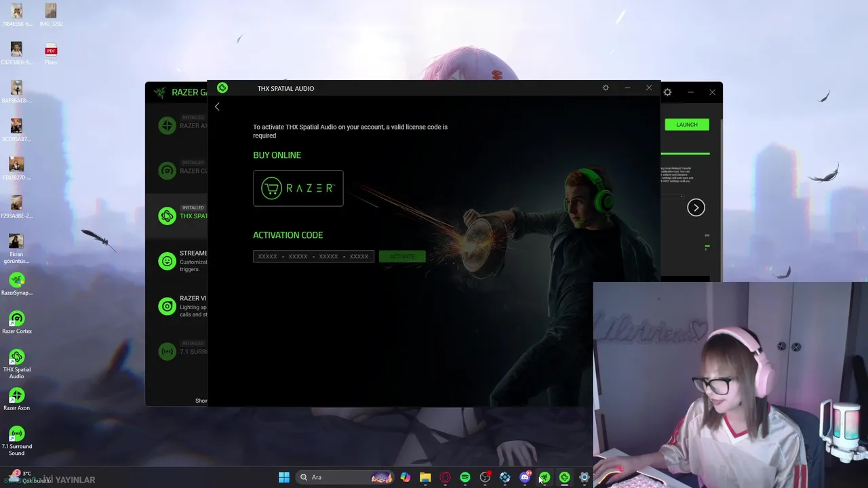
Task: Select THX Spatial Audio sidebar entry
Action: pos(178,216)
